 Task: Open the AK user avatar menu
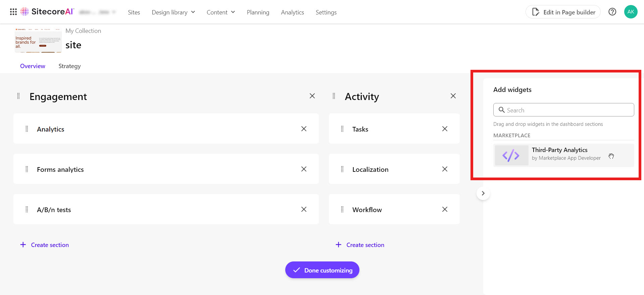[631, 12]
